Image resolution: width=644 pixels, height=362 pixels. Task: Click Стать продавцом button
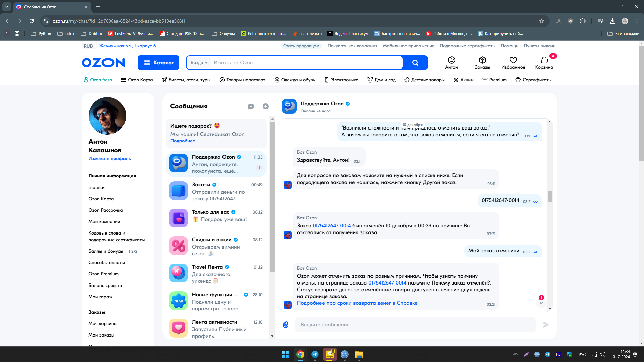coord(301,46)
